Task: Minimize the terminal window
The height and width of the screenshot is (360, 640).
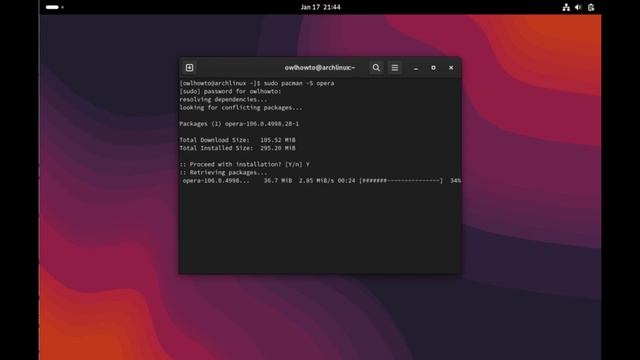Action: pos(416,68)
